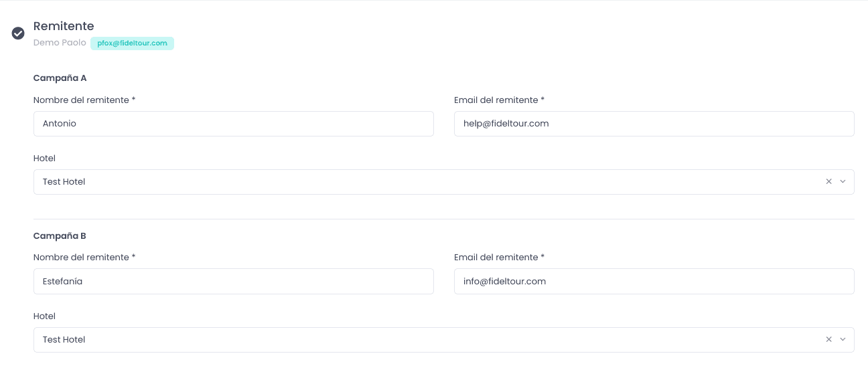Click the Demo Paolo sender name

coord(60,43)
